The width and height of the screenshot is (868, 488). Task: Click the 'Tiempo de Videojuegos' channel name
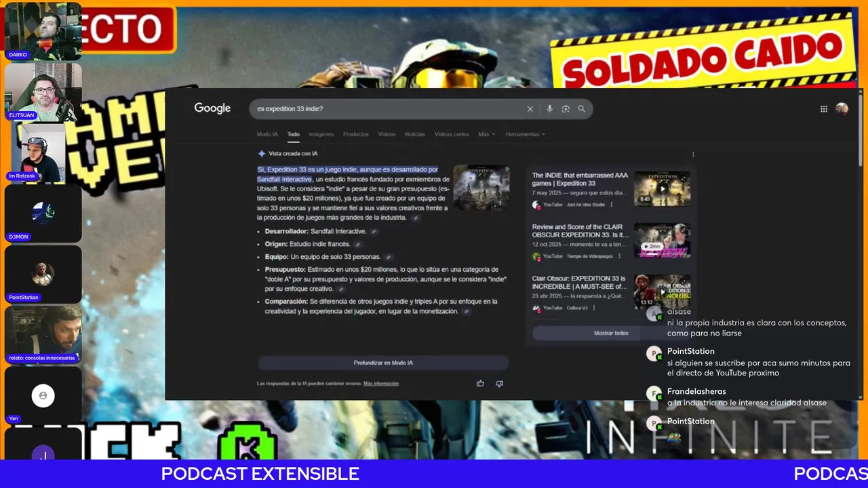coord(589,256)
